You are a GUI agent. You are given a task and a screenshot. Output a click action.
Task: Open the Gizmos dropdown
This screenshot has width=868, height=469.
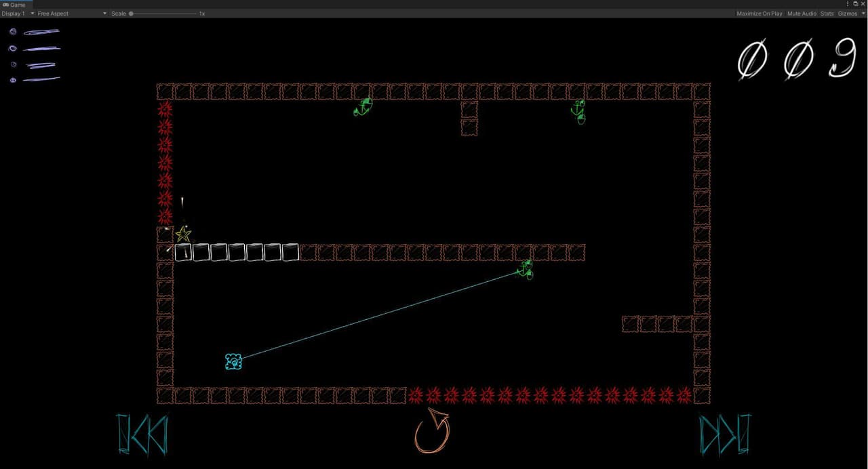pyautogui.click(x=851, y=14)
